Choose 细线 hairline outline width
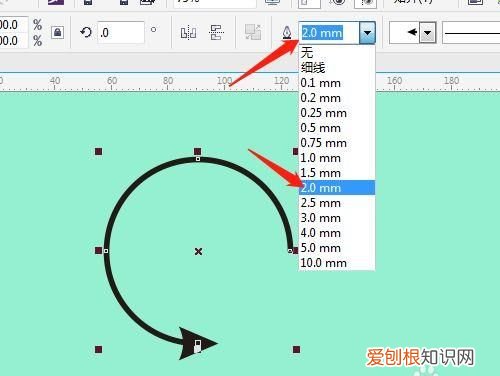 click(x=337, y=68)
